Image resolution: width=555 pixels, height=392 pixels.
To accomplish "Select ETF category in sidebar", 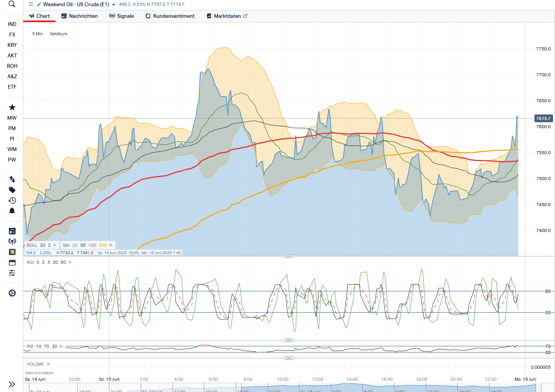I will coord(12,87).
